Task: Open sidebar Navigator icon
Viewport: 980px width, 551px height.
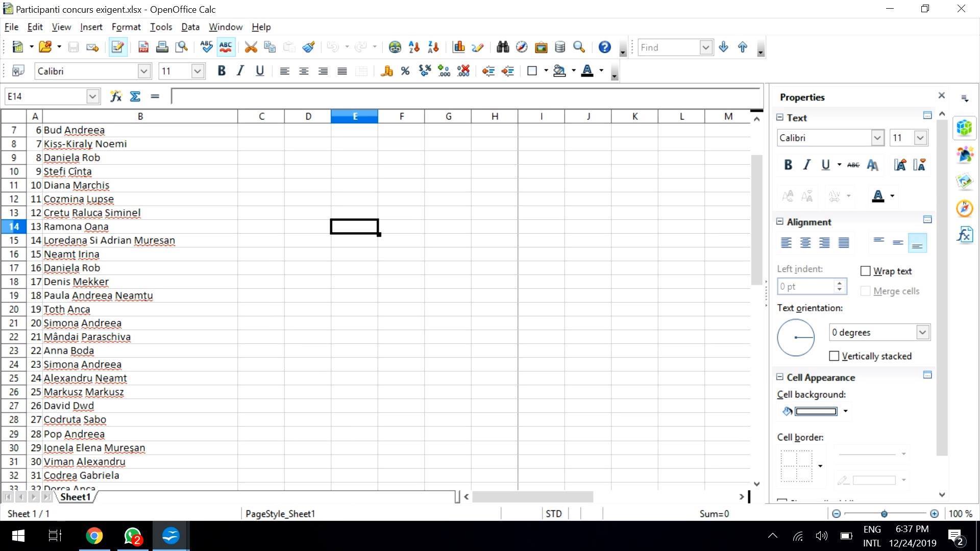Action: [964, 208]
